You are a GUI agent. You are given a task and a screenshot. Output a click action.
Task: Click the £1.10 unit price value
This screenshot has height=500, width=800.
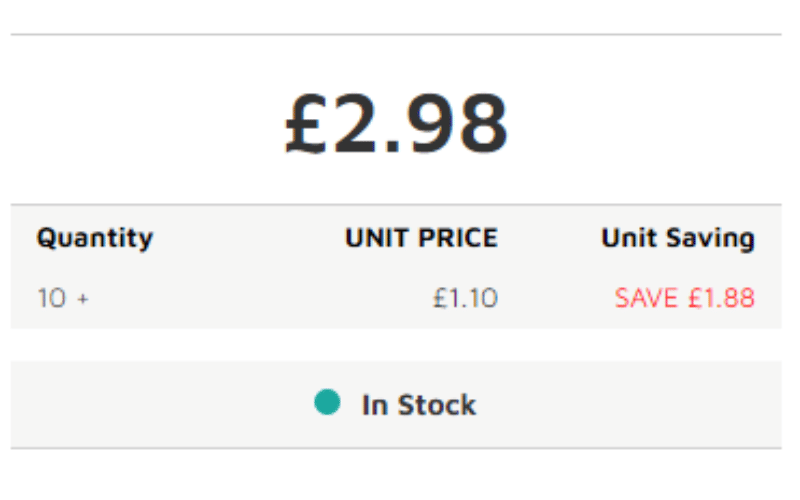(465, 298)
